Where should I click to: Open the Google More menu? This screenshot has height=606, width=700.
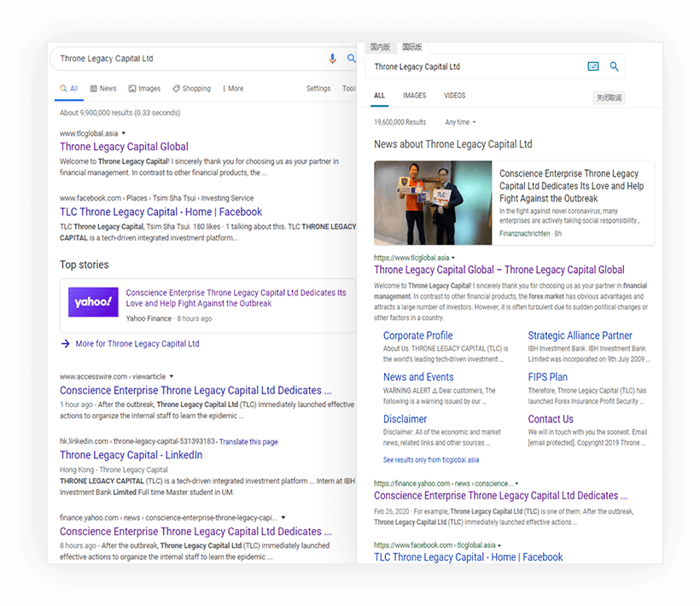tap(233, 89)
